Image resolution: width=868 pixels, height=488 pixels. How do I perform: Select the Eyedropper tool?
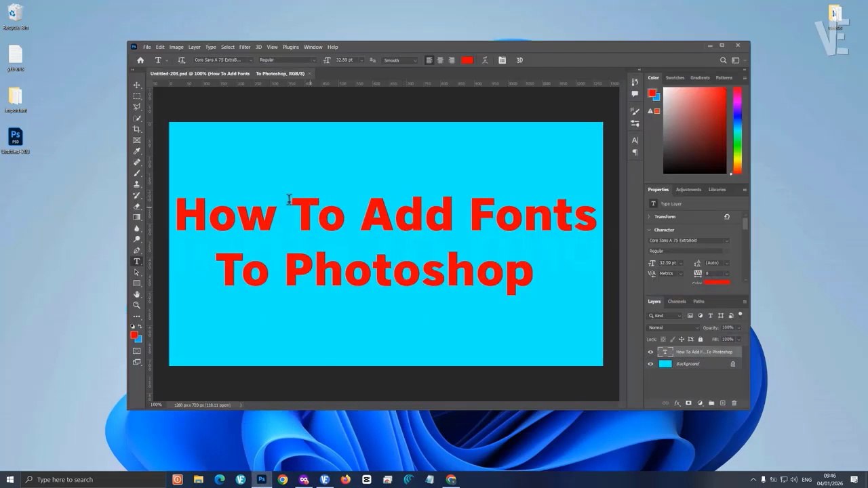click(x=137, y=151)
